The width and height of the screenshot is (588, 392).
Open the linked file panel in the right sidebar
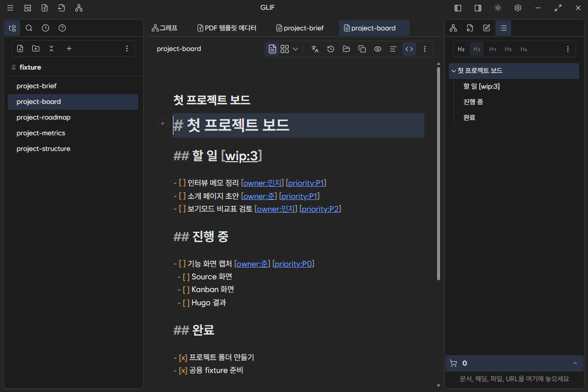click(470, 28)
